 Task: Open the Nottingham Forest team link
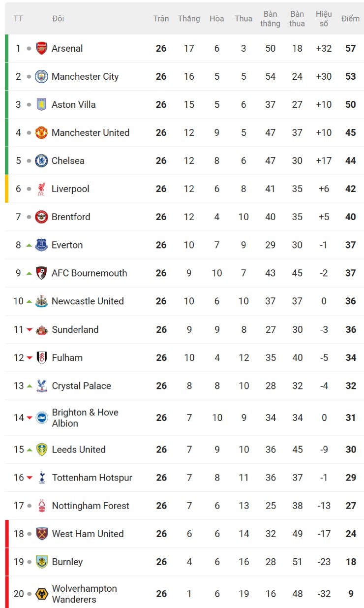[91, 506]
